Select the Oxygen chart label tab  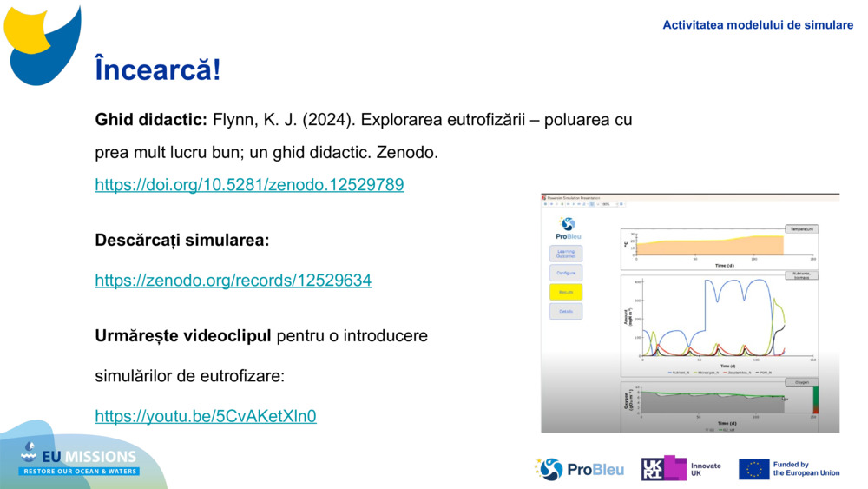coord(801,381)
